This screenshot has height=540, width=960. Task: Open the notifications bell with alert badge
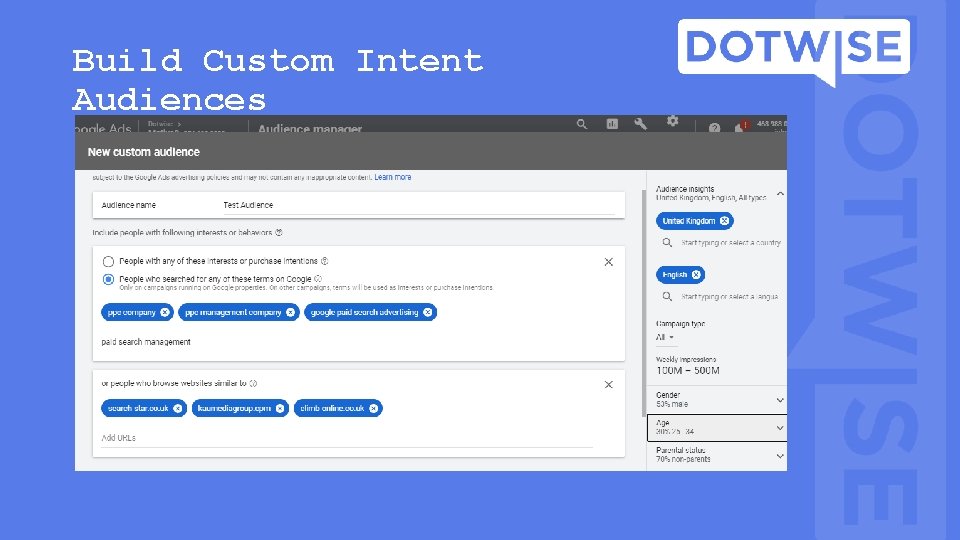coord(741,127)
